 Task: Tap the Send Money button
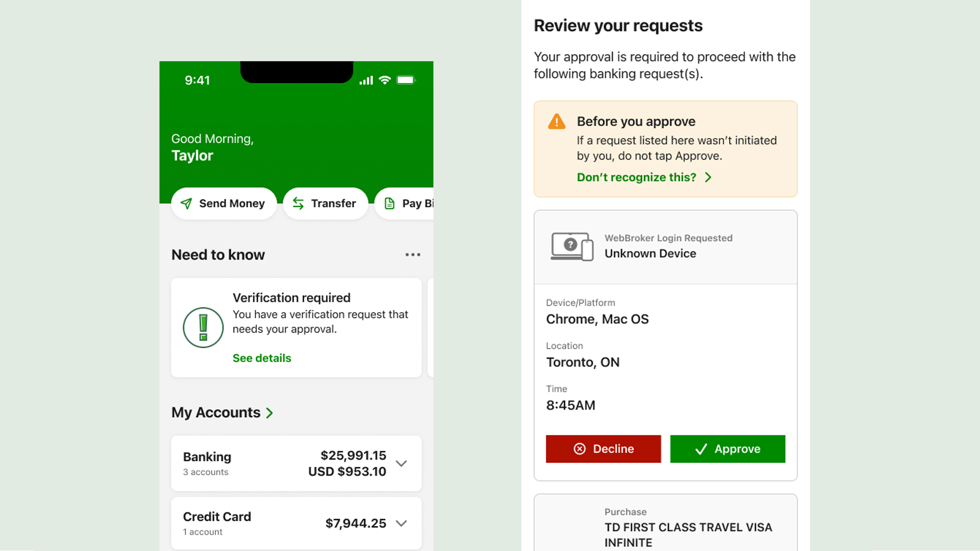224,203
